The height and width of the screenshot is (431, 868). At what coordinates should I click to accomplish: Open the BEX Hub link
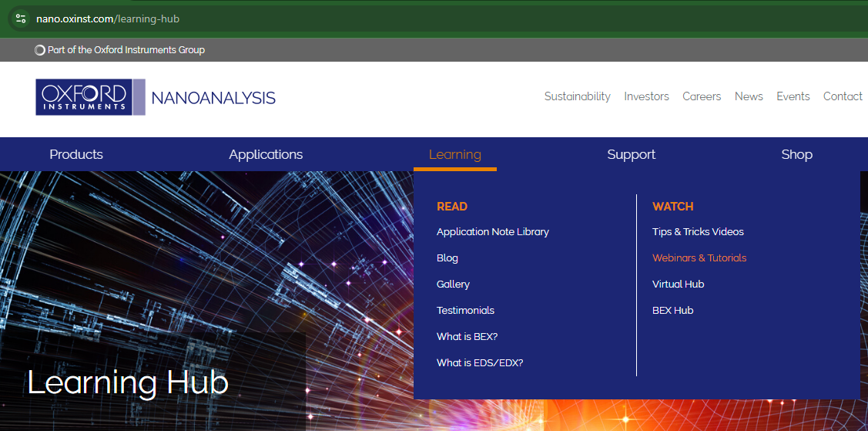[x=672, y=310]
